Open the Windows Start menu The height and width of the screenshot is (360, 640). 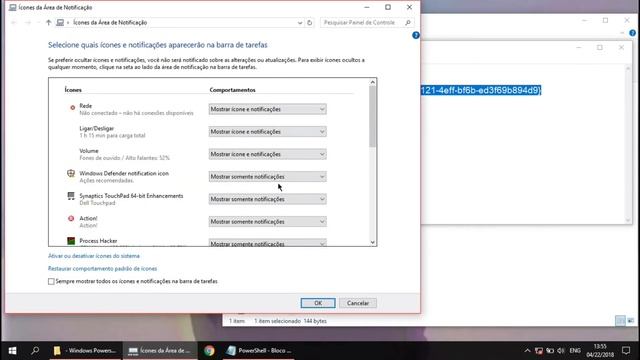[x=12, y=351]
